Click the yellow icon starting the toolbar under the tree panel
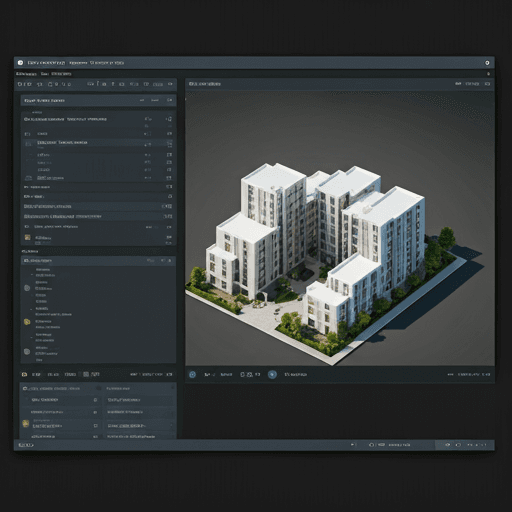Screen dimensions: 512x512 click(24, 374)
